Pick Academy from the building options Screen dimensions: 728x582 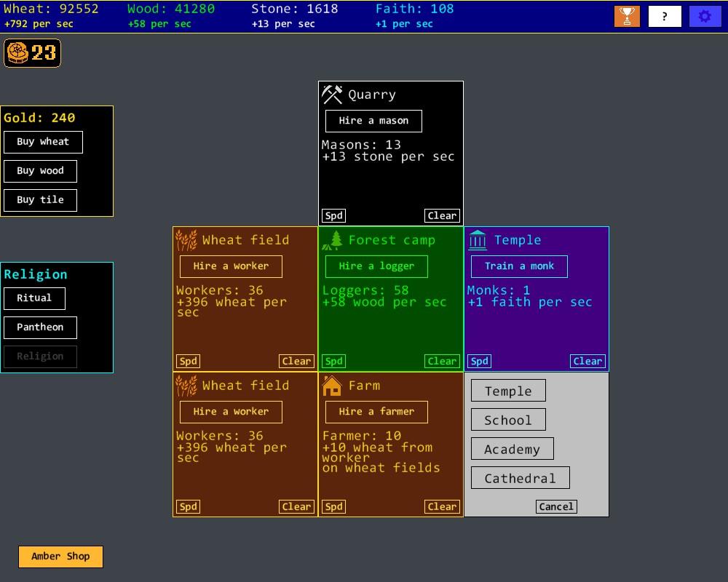click(512, 449)
